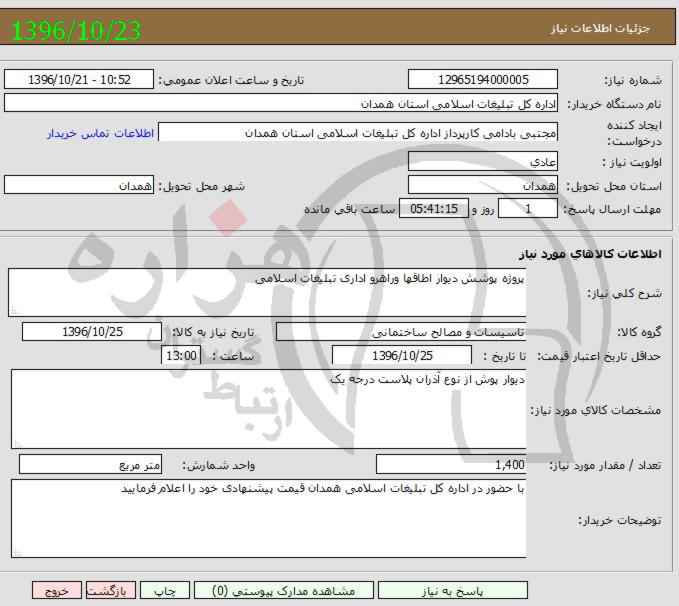Click the date 1396/10/23 in the header
The width and height of the screenshot is (679, 606).
76,30
